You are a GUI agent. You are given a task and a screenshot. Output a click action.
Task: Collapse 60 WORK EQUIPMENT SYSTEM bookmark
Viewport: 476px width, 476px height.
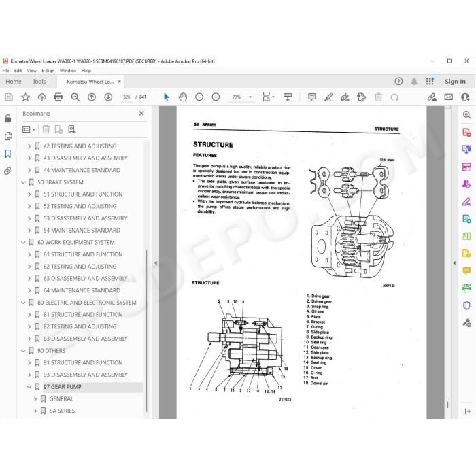coord(23,242)
